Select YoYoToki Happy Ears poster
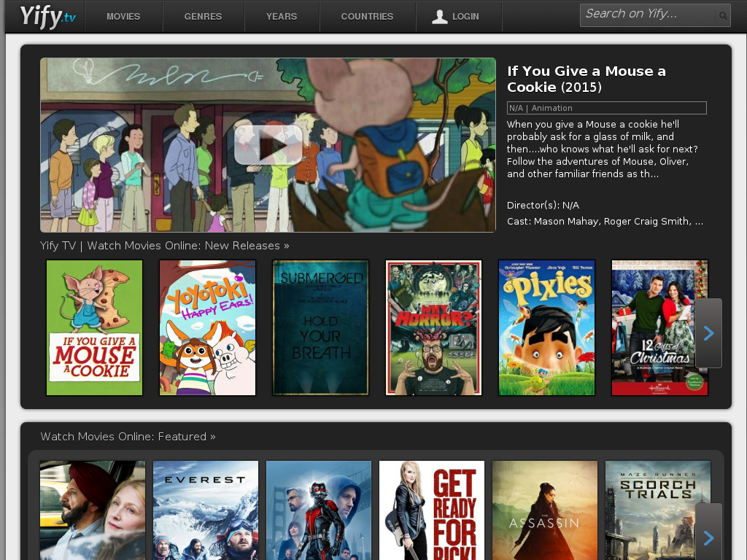Image resolution: width=747 pixels, height=560 pixels. point(207,327)
